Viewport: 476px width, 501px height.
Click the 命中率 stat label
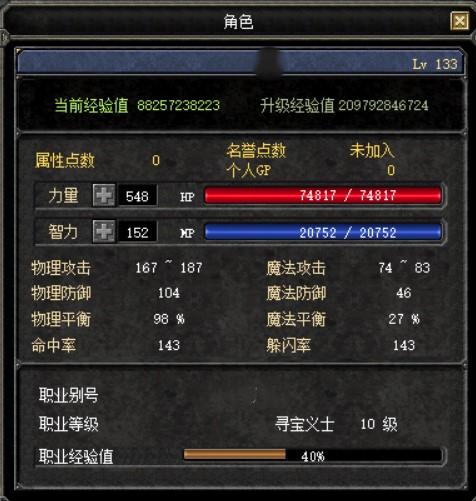tap(54, 345)
